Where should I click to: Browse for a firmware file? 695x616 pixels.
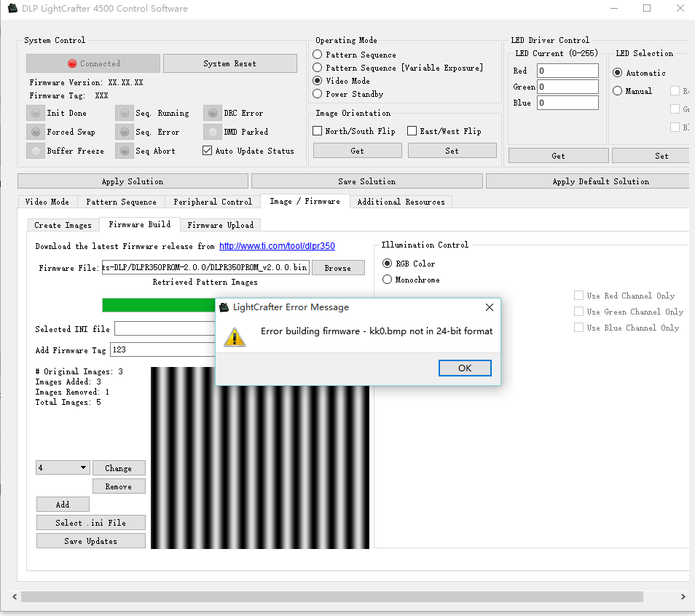[x=338, y=268]
